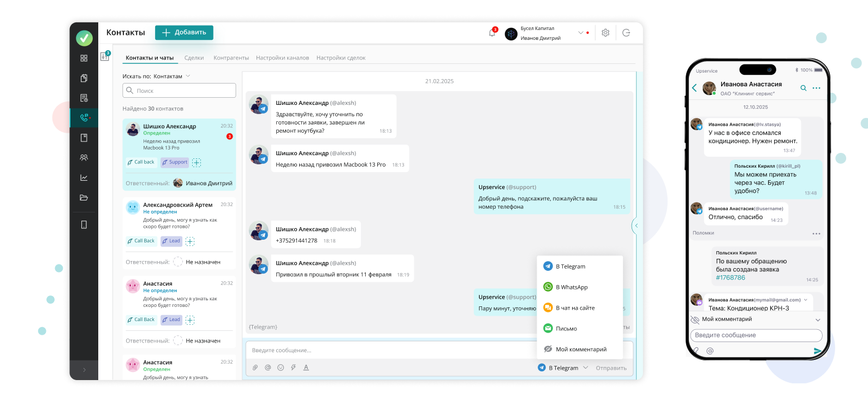Click the green checkmark app logo
Screen dimensions: 868x403
pyautogui.click(x=84, y=38)
